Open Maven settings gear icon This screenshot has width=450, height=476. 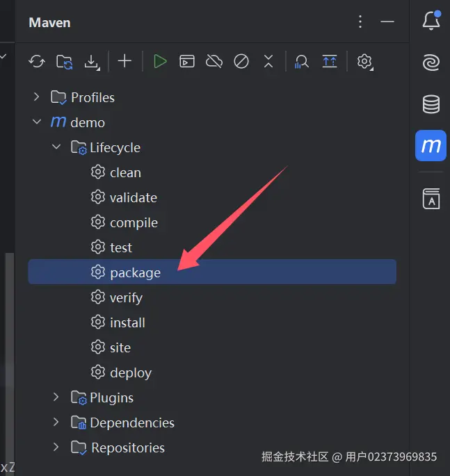point(365,62)
